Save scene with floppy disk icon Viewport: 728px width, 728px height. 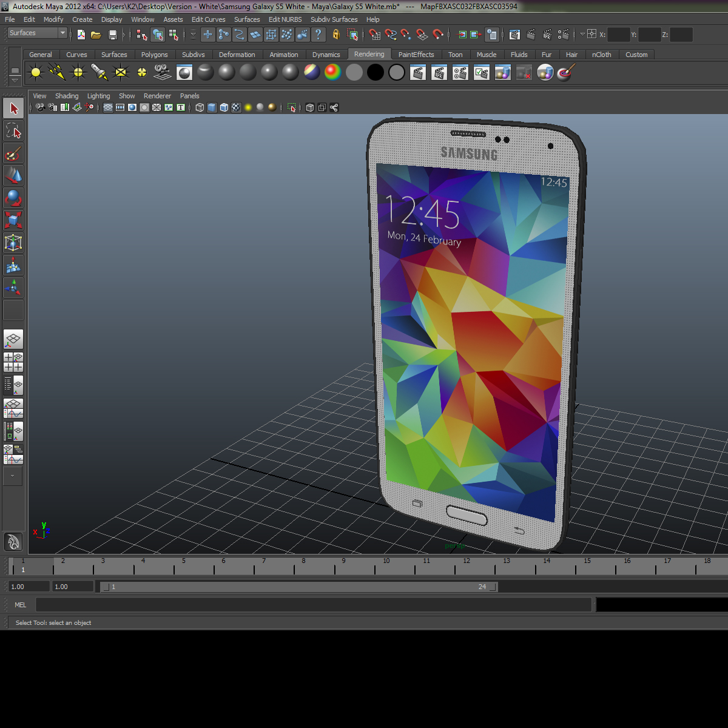112,35
